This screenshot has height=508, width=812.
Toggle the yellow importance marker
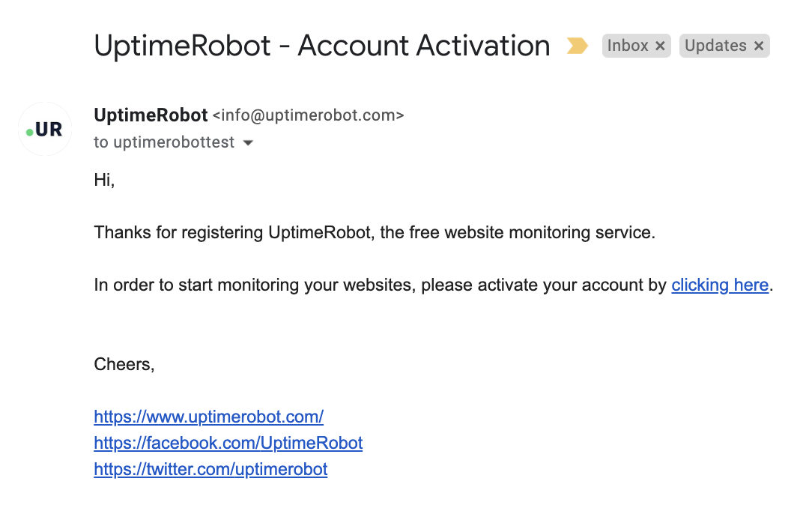(577, 46)
